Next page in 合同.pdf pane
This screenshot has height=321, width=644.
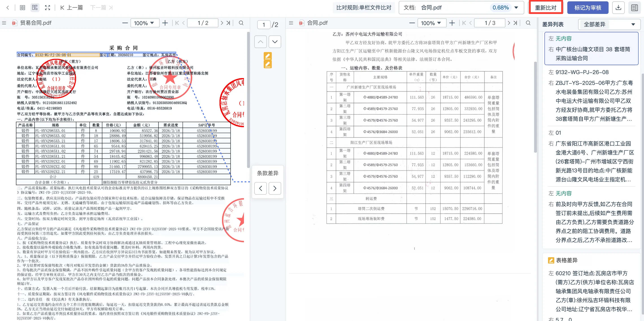[x=509, y=23]
